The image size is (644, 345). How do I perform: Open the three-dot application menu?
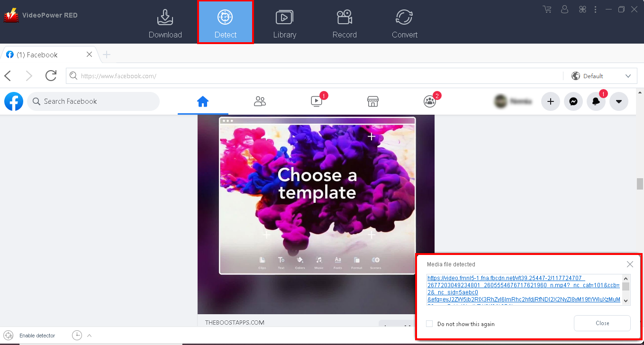click(x=595, y=9)
